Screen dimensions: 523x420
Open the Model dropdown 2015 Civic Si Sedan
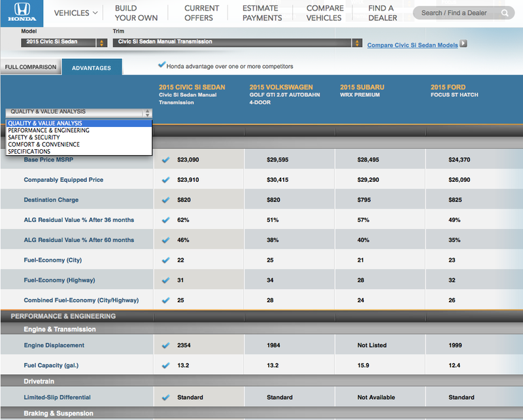click(64, 43)
